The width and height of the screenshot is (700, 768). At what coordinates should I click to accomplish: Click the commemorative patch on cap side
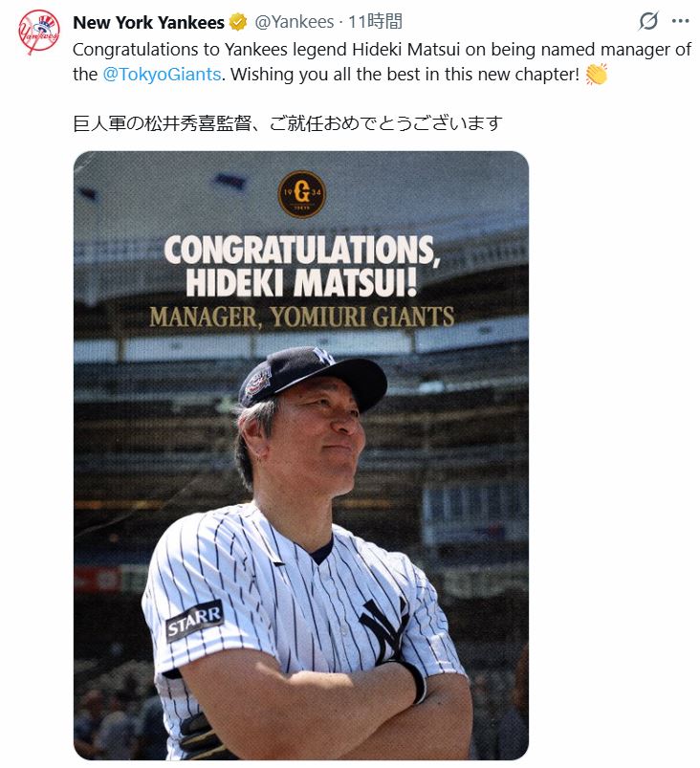[257, 383]
